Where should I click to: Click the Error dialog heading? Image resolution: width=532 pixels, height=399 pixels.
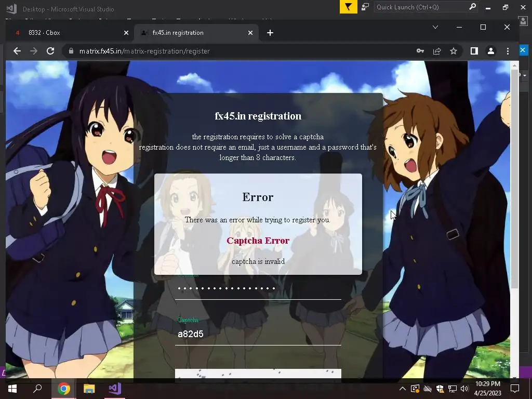pyautogui.click(x=258, y=197)
